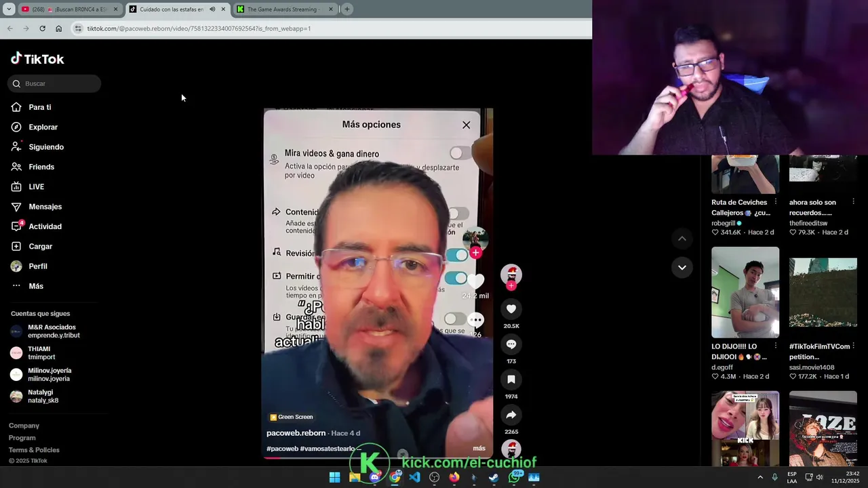Open the Windows Start menu
Image resolution: width=868 pixels, height=488 pixels.
[334, 477]
